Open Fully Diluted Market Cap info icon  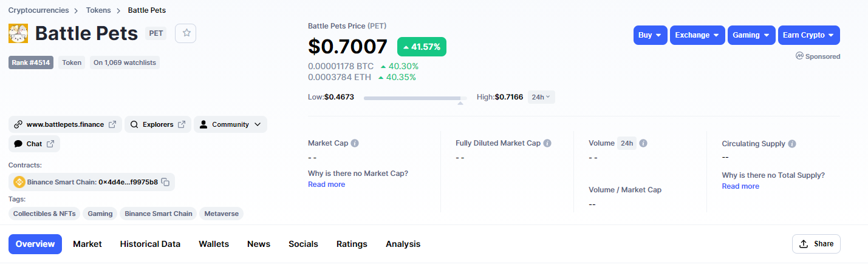pos(547,143)
